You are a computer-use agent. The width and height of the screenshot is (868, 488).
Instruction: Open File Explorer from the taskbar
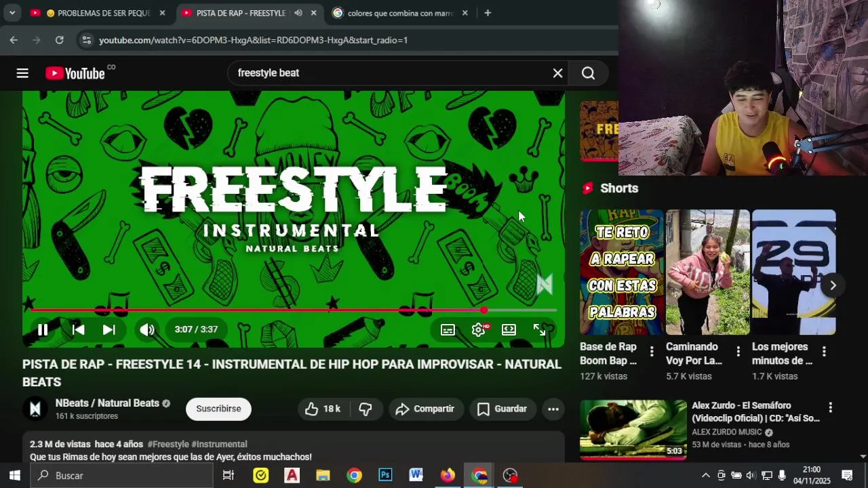pyautogui.click(x=323, y=475)
